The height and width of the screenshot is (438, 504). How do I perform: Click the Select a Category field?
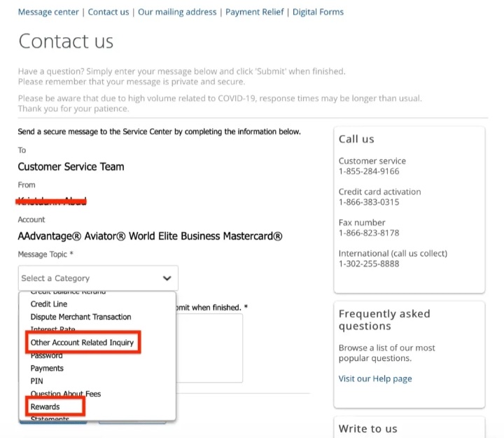(x=91, y=278)
